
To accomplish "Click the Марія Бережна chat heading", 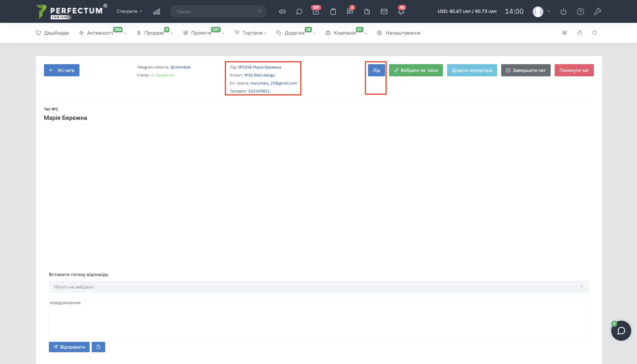I will (65, 118).
